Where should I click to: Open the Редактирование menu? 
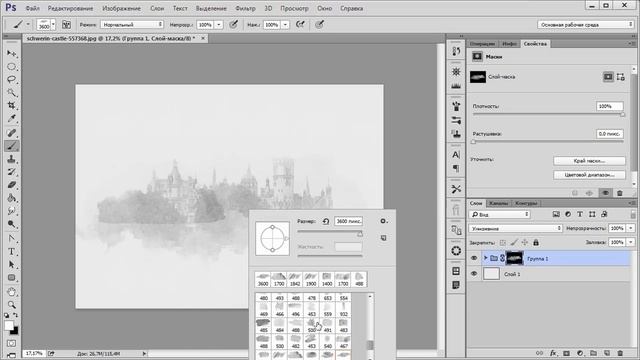[70, 8]
